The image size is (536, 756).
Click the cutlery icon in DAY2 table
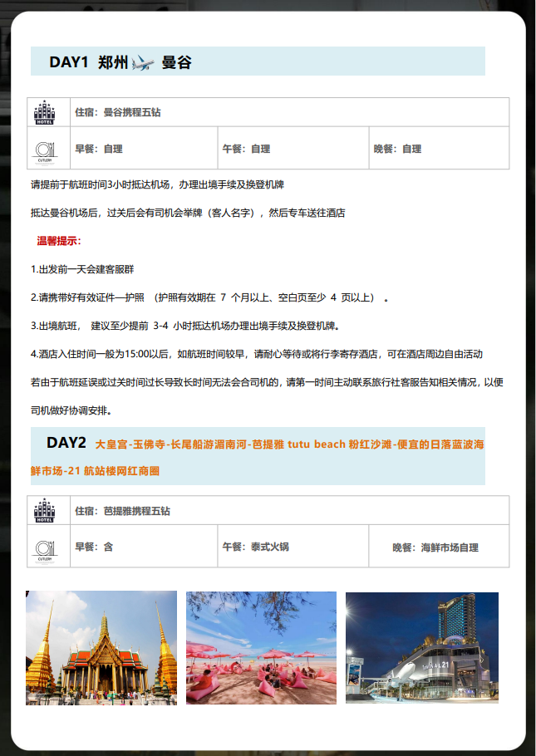point(45,547)
